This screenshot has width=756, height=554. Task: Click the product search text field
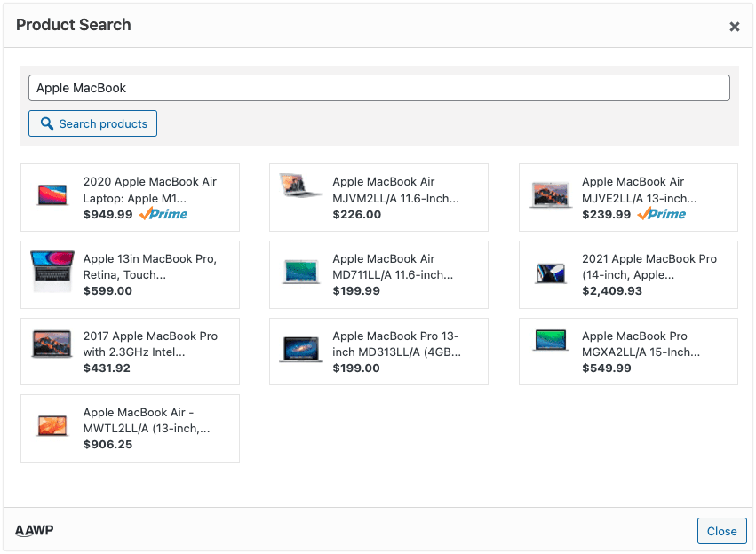(x=379, y=88)
